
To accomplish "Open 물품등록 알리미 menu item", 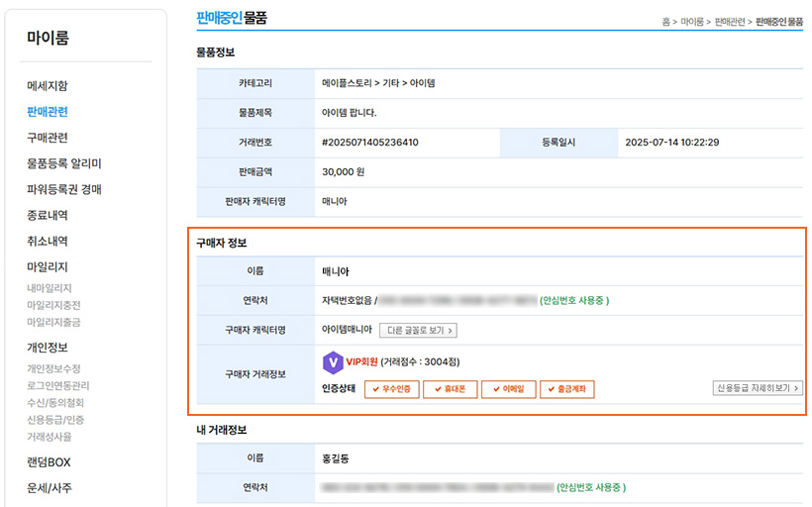I will tap(64, 163).
